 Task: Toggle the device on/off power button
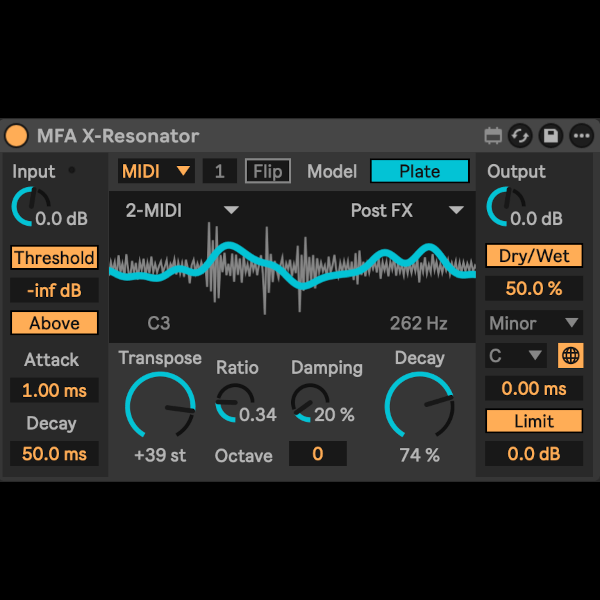click(x=17, y=136)
